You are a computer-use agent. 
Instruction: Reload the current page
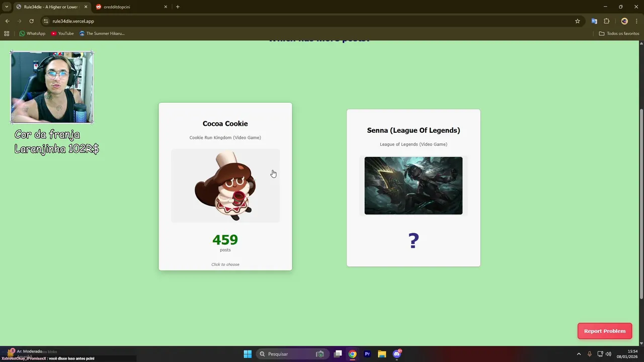coord(31,21)
